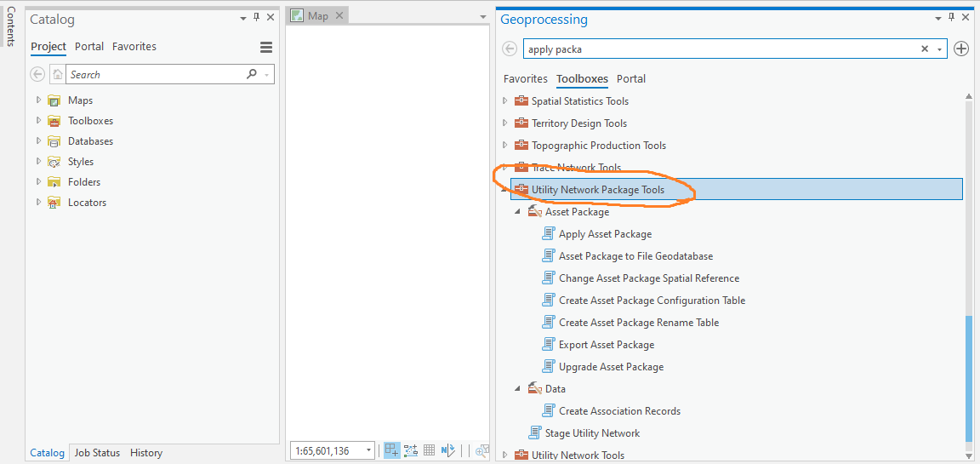Screen dimensions: 980x464
Task: Click the Export Asset Package script icon
Action: (x=549, y=345)
